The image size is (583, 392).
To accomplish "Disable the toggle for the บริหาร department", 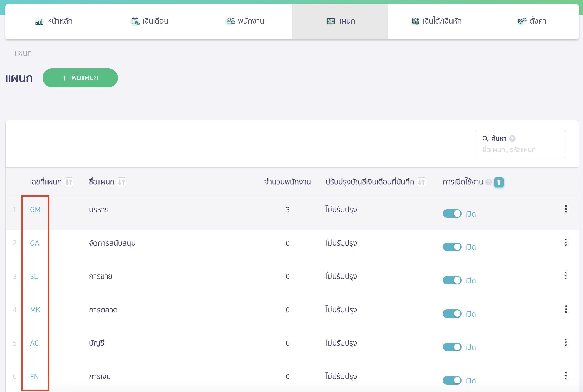I will [x=452, y=214].
